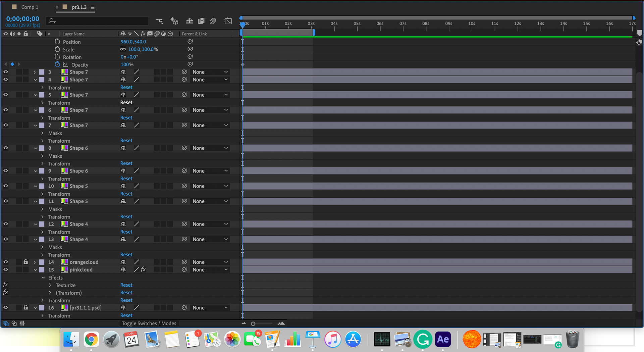Image resolution: width=644 pixels, height=352 pixels.
Task: Hide the orangecloud layer
Action: click(6, 262)
